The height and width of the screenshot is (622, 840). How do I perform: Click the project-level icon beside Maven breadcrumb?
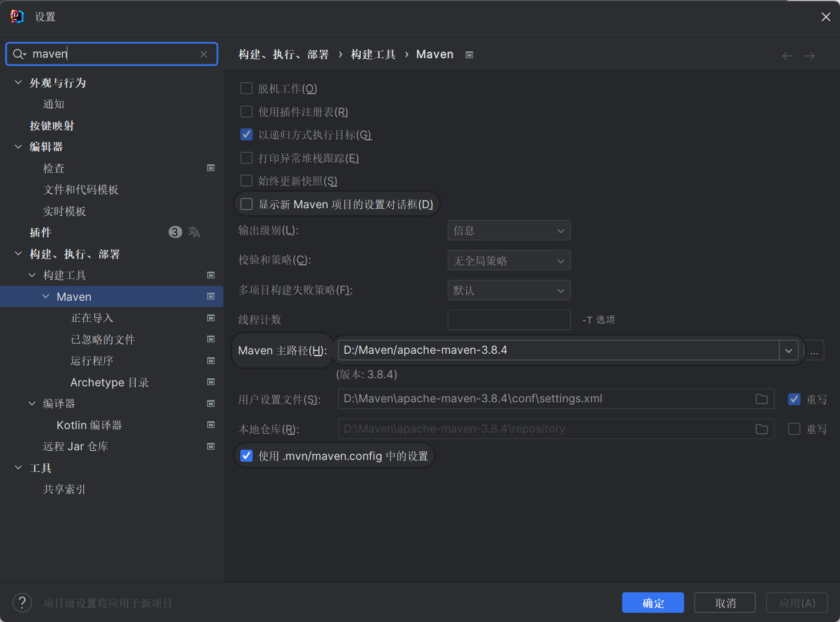point(469,55)
